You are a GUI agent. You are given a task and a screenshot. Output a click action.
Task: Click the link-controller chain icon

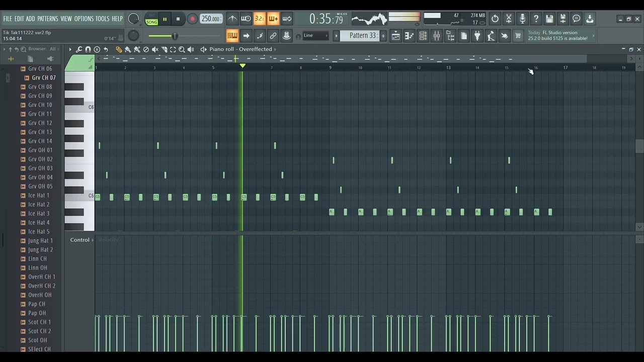(x=273, y=36)
